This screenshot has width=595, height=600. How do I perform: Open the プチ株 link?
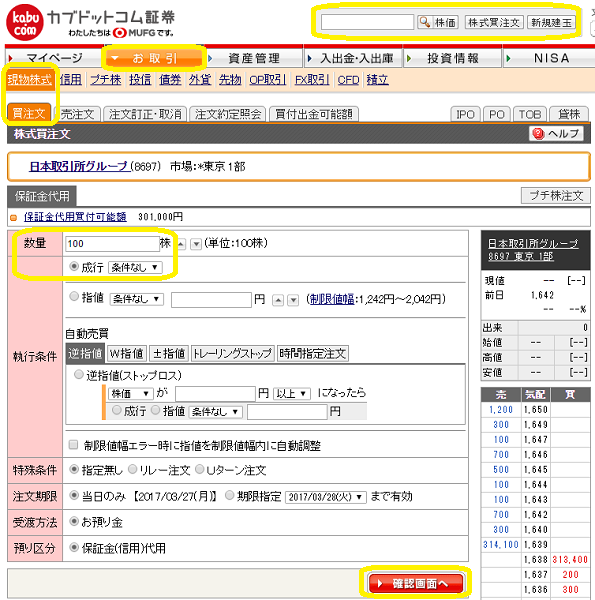point(106,80)
